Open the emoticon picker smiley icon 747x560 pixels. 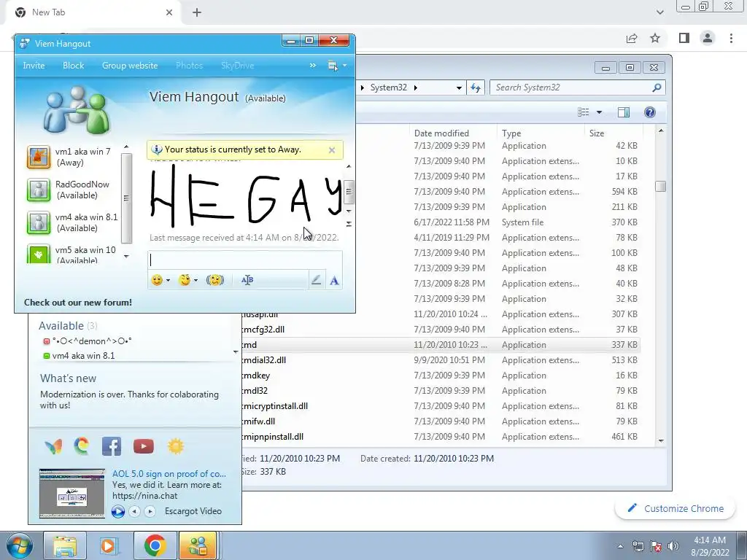(157, 280)
